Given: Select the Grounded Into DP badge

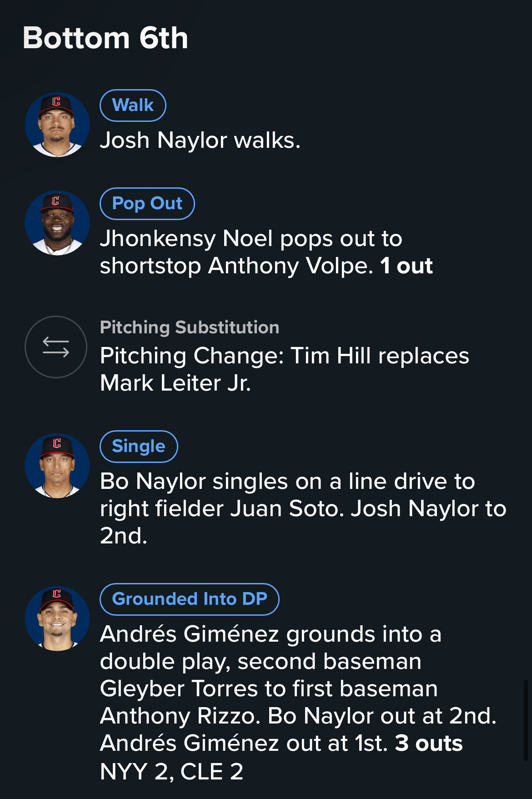Looking at the screenshot, I should pyautogui.click(x=190, y=599).
